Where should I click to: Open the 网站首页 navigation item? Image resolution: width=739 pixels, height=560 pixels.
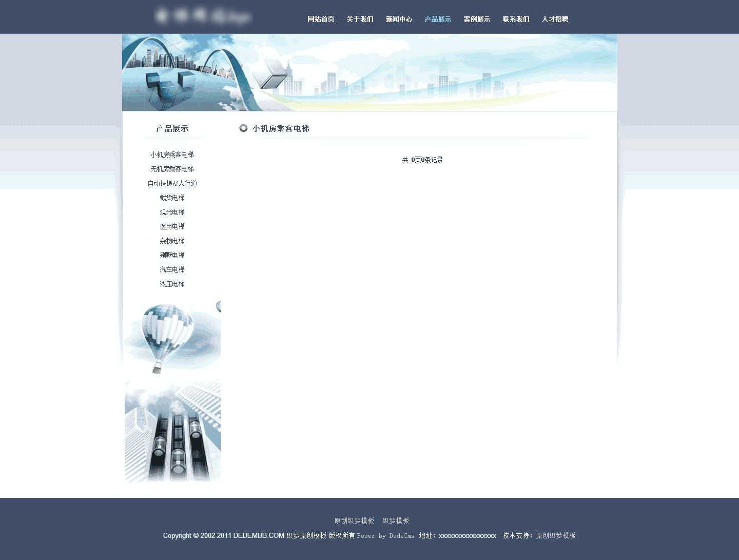[x=320, y=19]
